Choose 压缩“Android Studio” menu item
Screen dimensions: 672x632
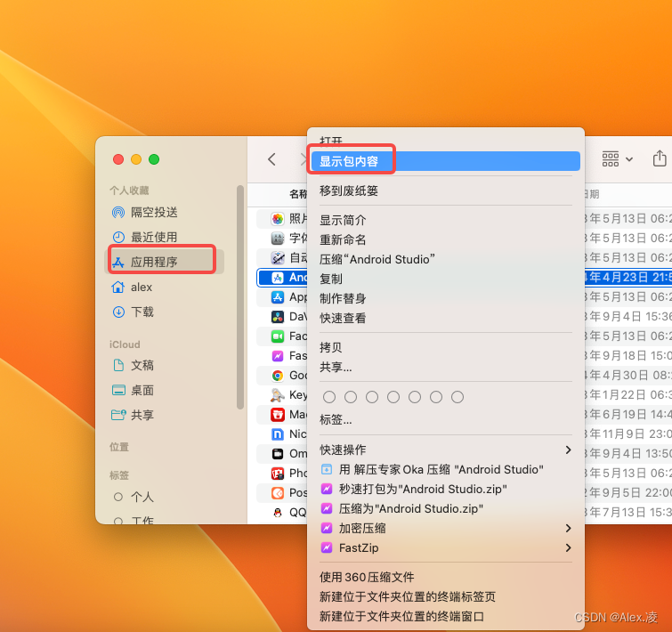(446, 260)
